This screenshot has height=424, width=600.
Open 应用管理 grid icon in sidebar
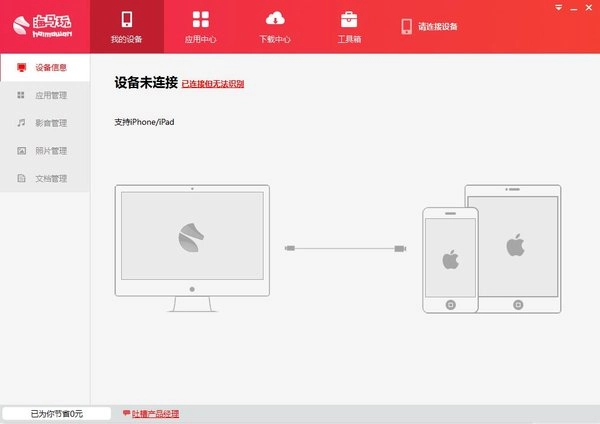tap(22, 96)
